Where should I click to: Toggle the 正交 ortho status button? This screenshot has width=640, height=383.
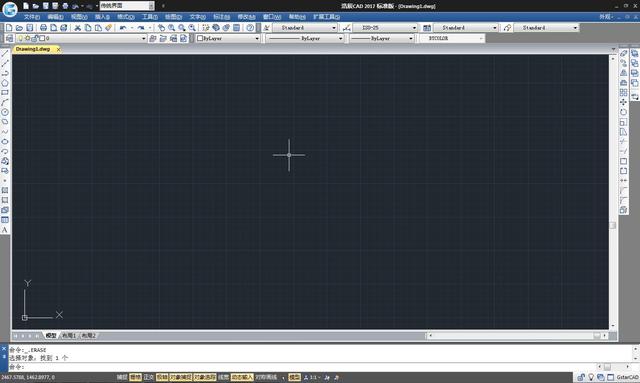point(149,377)
